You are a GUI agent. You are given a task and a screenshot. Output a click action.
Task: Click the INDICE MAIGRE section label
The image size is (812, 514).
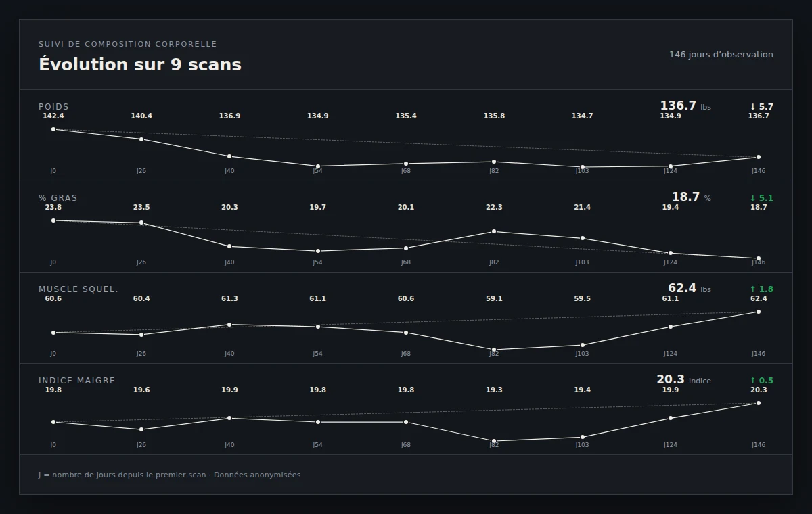tap(77, 381)
